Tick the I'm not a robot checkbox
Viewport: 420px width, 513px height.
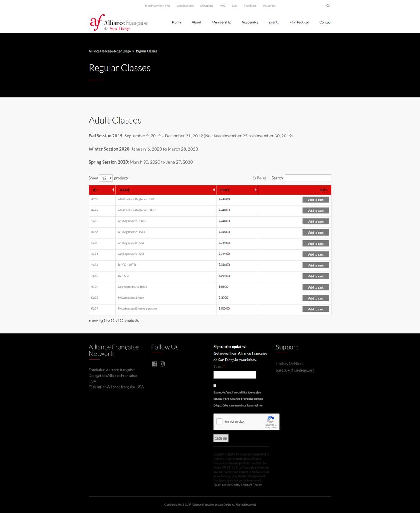coord(219,421)
